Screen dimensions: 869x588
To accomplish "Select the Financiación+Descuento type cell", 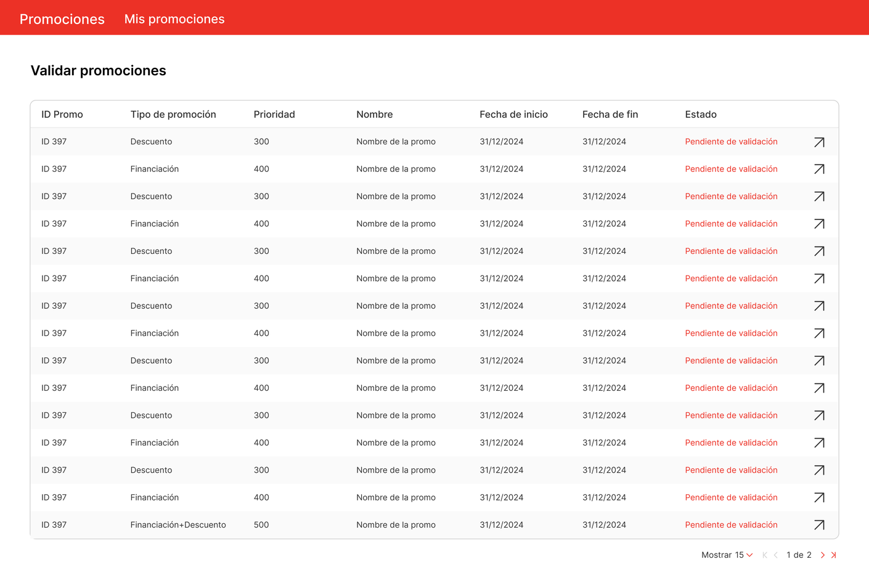I will coord(178,525).
